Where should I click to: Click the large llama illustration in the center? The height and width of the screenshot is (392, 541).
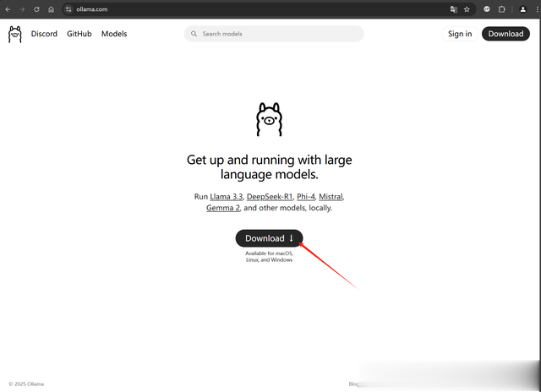coord(269,119)
